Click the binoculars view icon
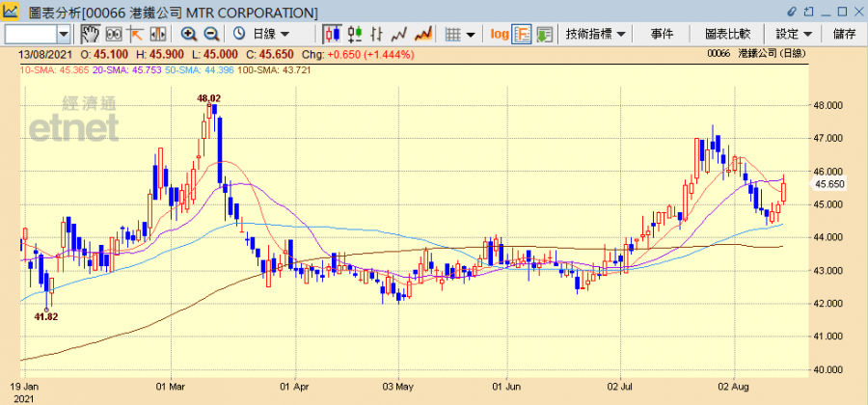This screenshot has height=405, width=868. (113, 34)
